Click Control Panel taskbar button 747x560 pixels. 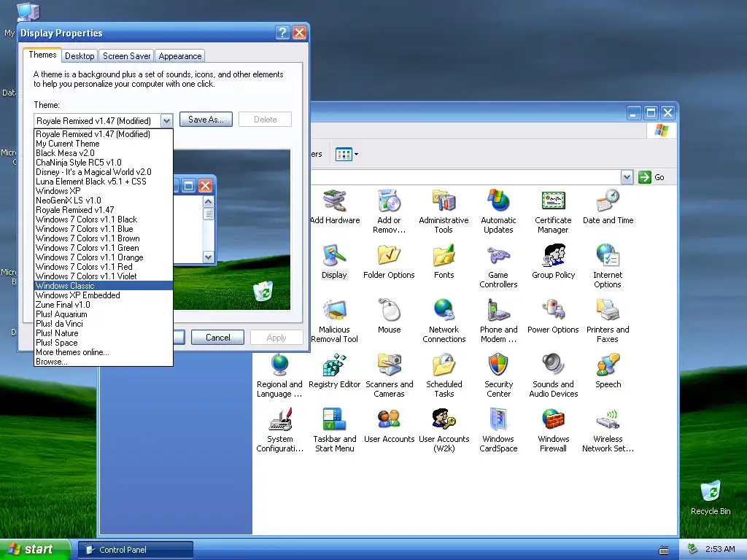pos(135,550)
